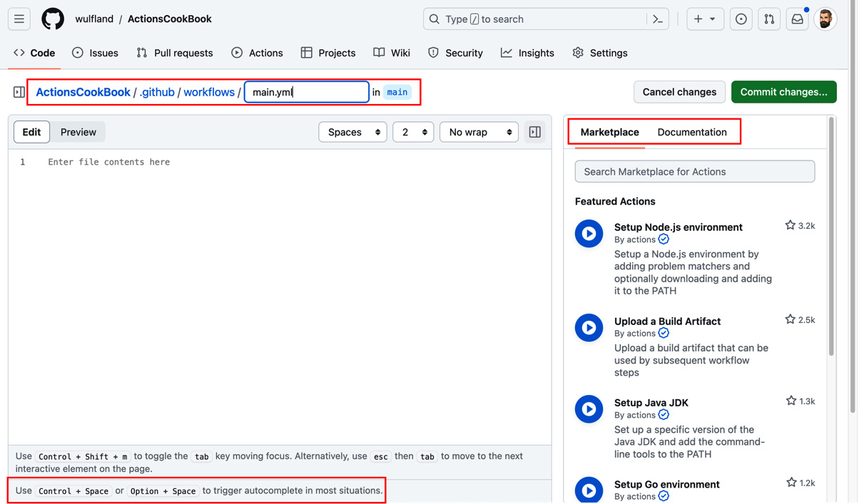Toggle the file tree side panel

[19, 92]
